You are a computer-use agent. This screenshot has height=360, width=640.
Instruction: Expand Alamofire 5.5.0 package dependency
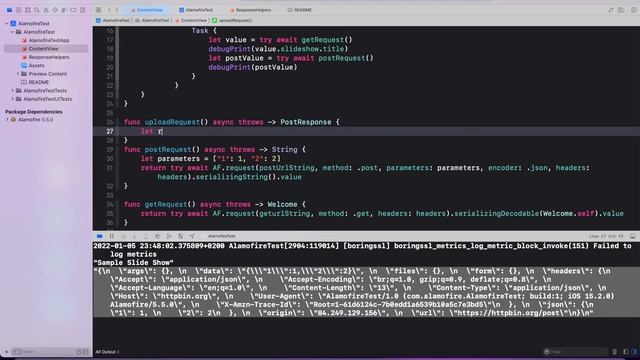coord(7,120)
